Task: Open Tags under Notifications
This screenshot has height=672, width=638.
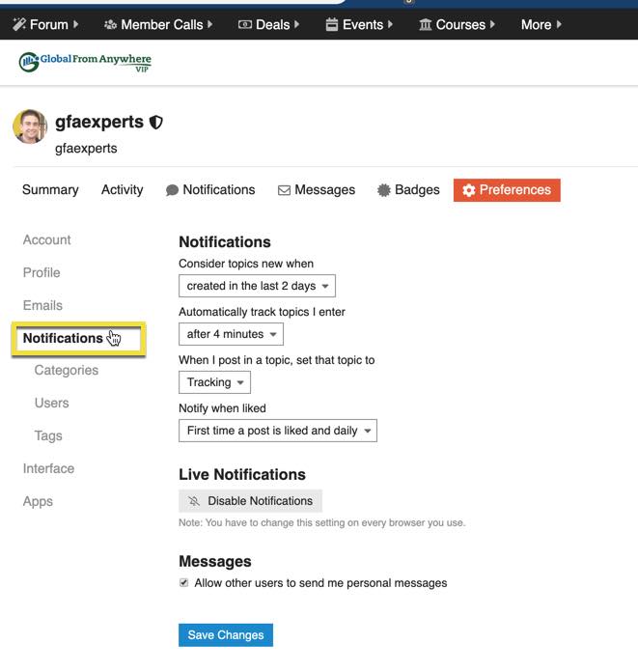Action: [x=48, y=435]
